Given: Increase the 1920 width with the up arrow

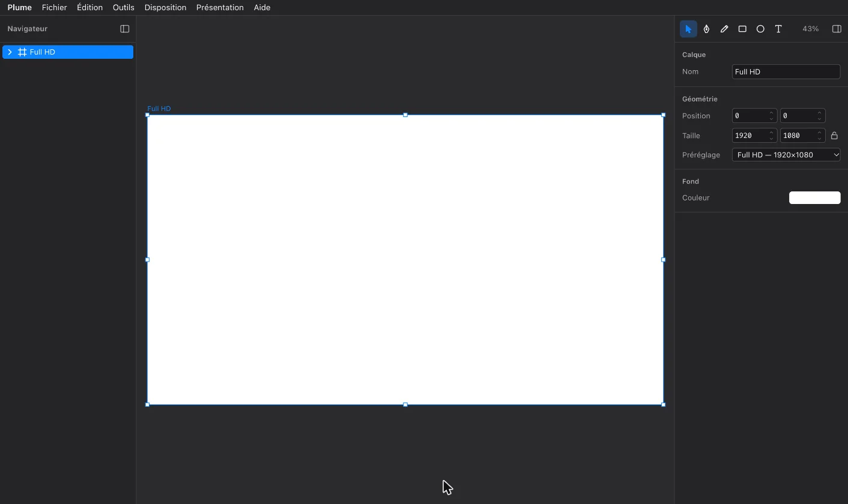Looking at the screenshot, I should [x=772, y=132].
